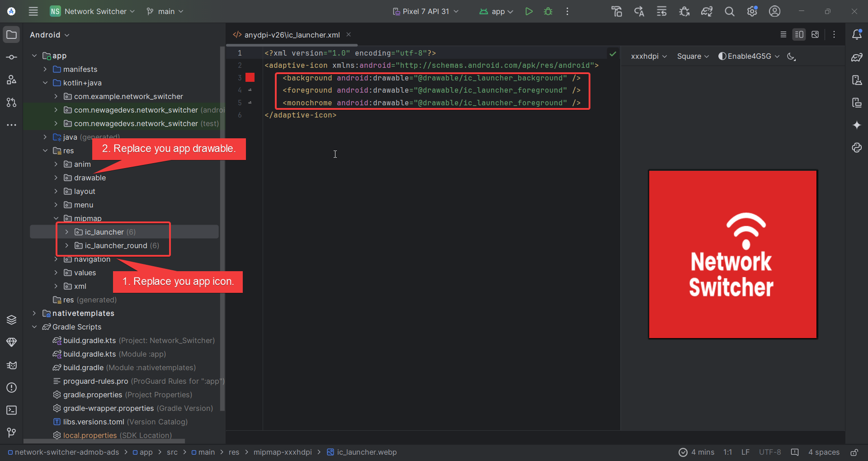Open the Gradle elephant tool window

857,57
